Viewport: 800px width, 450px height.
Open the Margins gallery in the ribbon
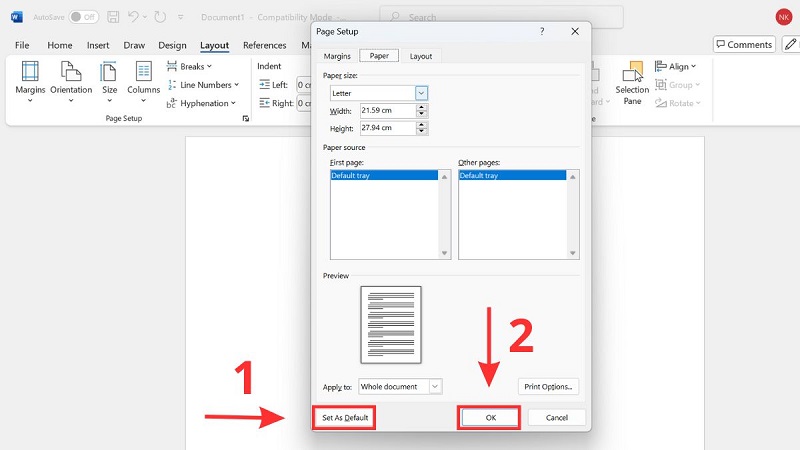[30, 78]
